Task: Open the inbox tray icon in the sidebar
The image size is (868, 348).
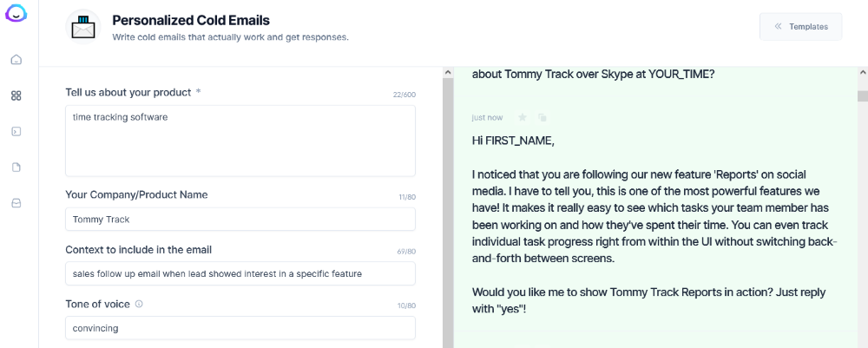Action: [16, 204]
